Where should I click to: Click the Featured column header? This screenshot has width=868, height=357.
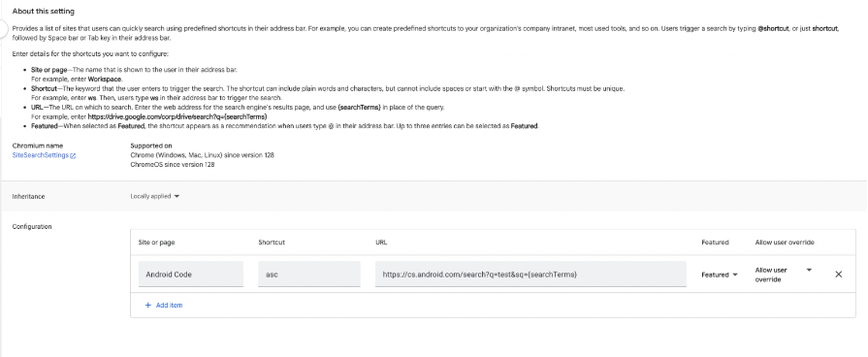click(715, 243)
